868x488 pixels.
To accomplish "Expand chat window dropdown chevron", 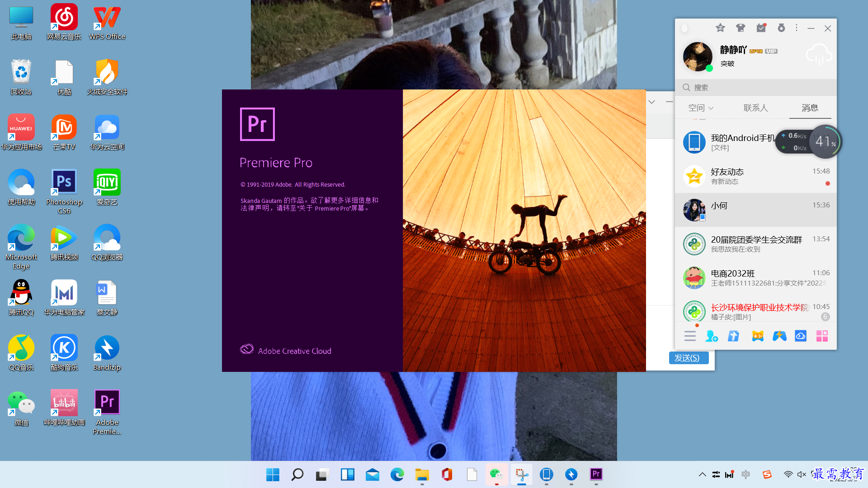I will pos(651,102).
